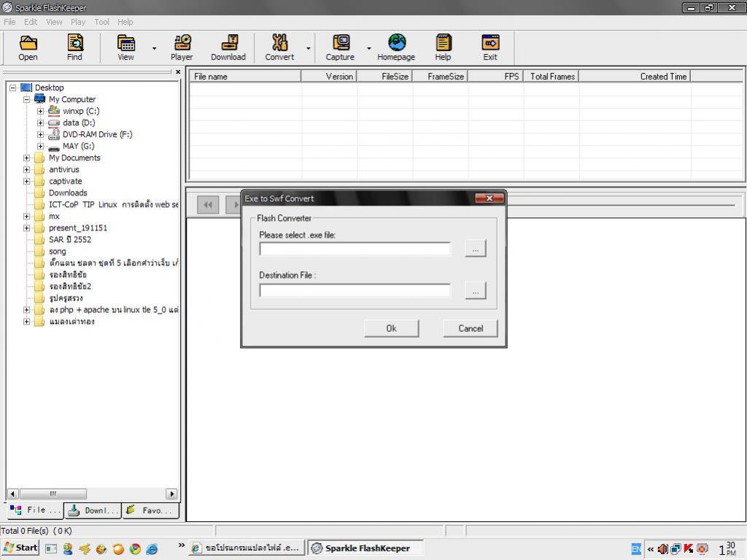
Task: Open the File menu
Action: pos(9,22)
